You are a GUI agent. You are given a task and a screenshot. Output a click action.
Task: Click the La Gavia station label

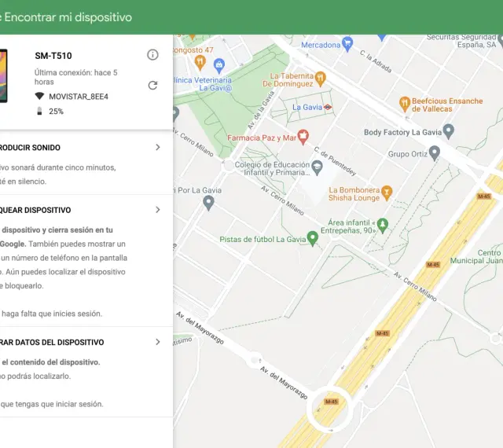click(307, 107)
